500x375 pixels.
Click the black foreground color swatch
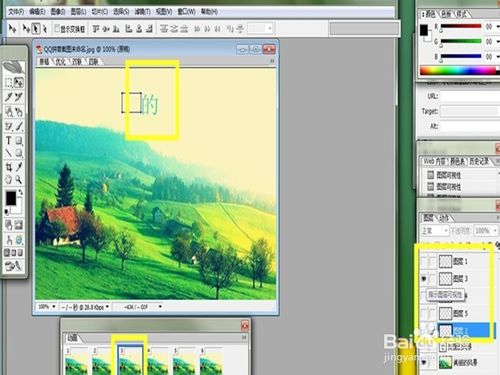point(11,198)
